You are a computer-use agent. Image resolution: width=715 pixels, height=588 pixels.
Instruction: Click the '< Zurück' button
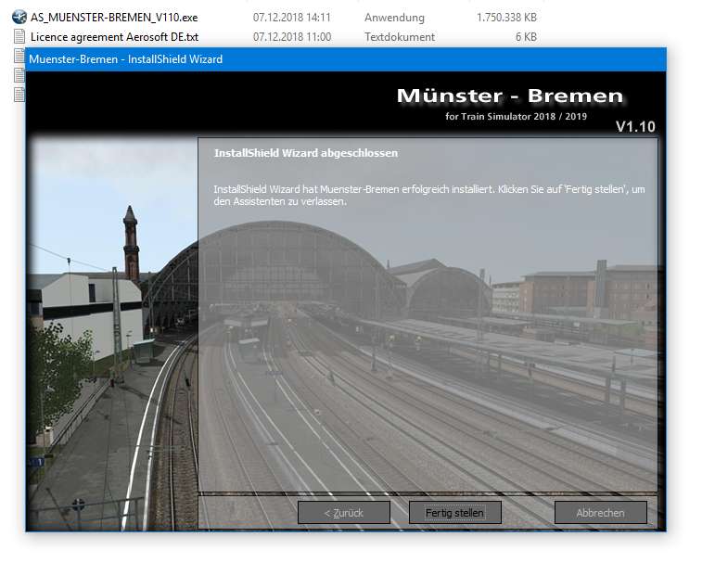click(x=344, y=513)
